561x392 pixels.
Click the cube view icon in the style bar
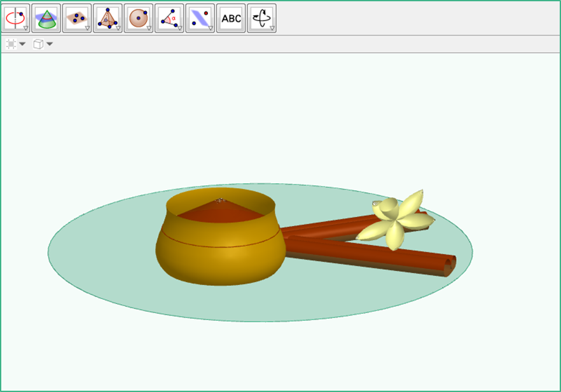coord(38,44)
